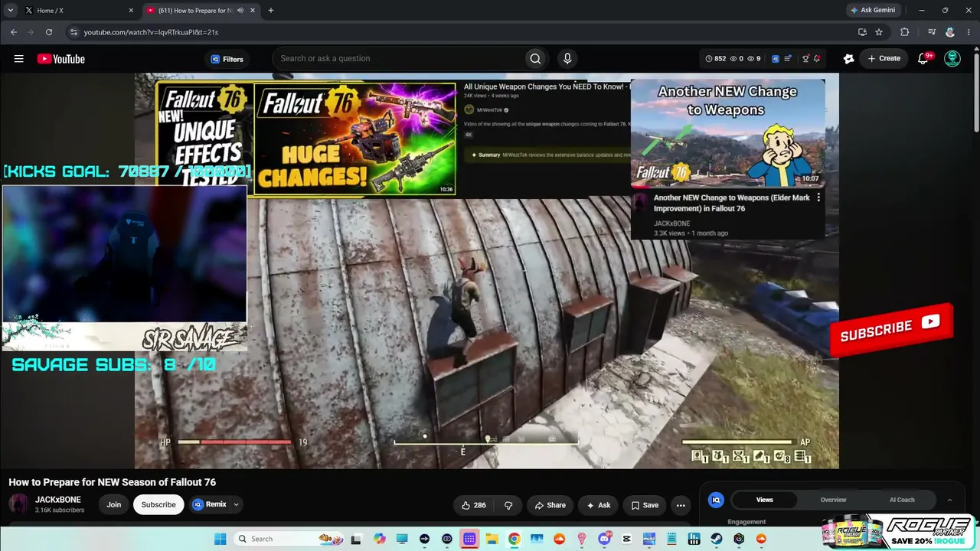Reload the current page
Screen dimensions: 980x551
pyautogui.click(x=49, y=32)
